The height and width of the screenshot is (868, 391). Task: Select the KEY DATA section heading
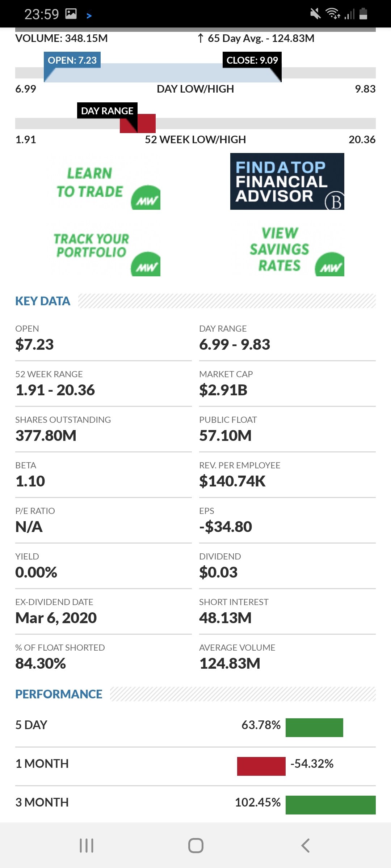point(43,301)
